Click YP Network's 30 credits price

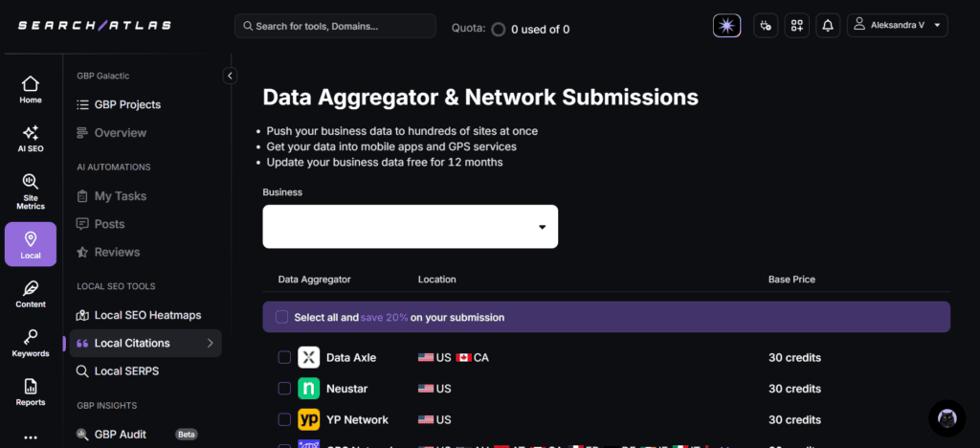pyautogui.click(x=794, y=420)
